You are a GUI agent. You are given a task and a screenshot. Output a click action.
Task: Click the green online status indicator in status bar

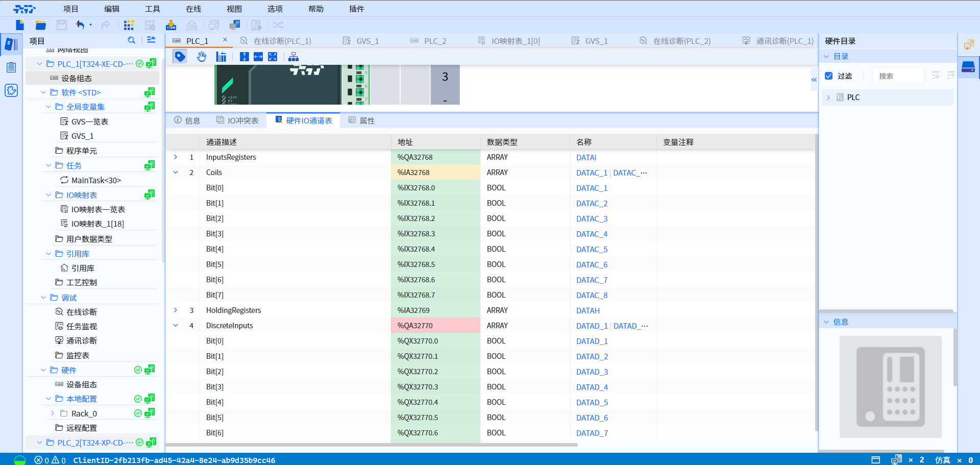tap(18, 459)
